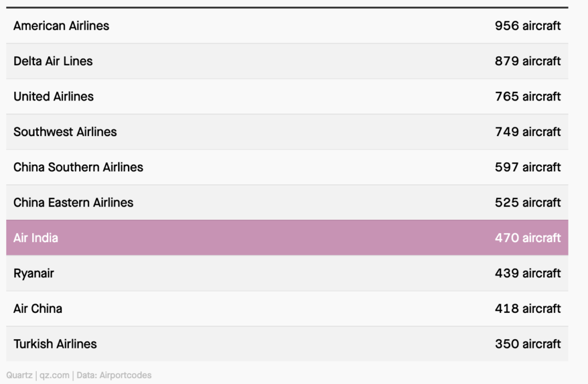Select the Turkish Airlines row name
Image resolution: width=588 pixels, height=384 pixels.
[x=55, y=344]
